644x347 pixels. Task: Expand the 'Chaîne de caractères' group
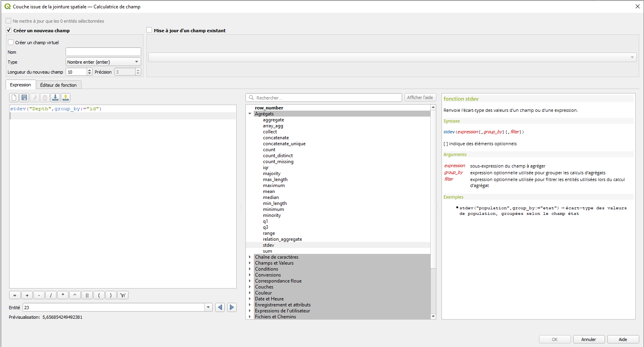(x=250, y=257)
